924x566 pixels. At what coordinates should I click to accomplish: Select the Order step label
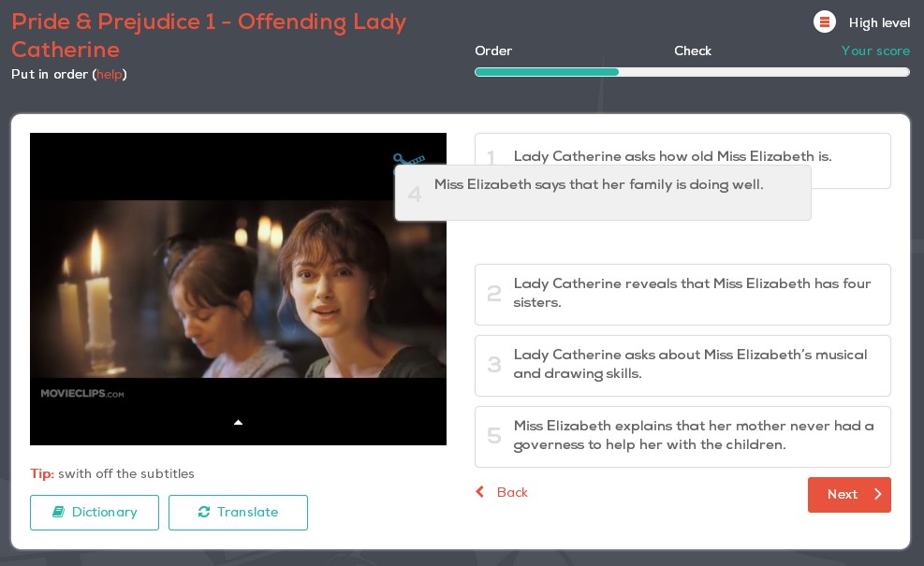(493, 51)
